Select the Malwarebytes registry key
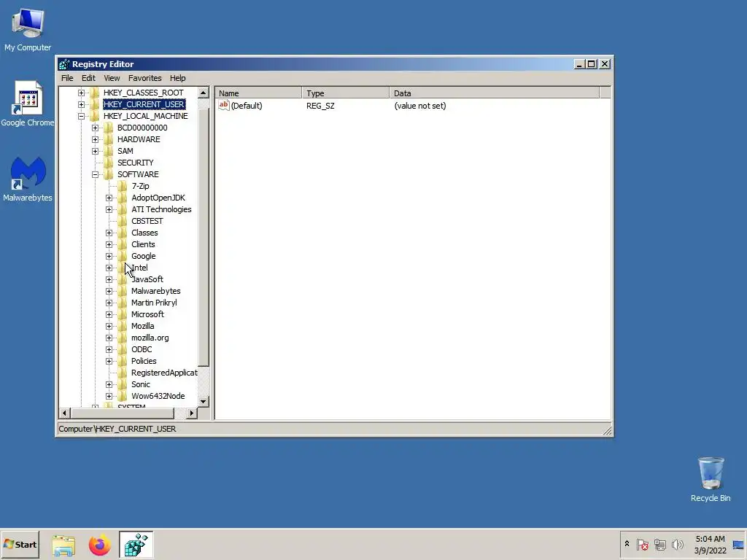This screenshot has height=560, width=747. pos(156,291)
